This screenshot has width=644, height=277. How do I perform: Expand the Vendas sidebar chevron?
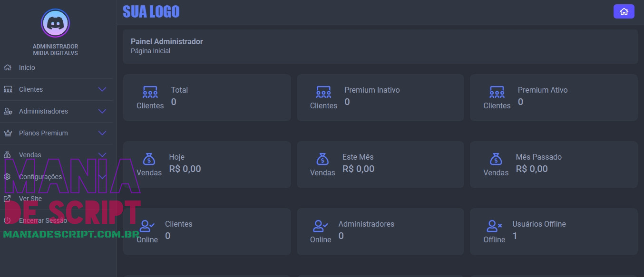102,155
